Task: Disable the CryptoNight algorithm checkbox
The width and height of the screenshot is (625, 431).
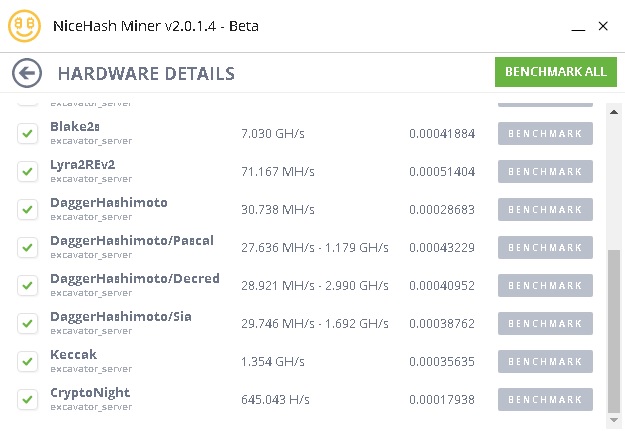Action: 28,399
